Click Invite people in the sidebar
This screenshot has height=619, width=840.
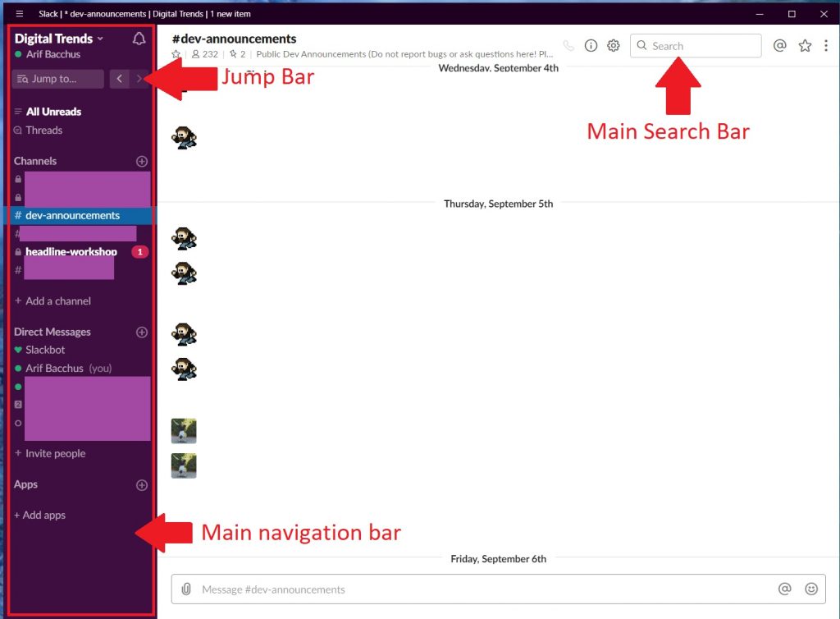(x=51, y=453)
